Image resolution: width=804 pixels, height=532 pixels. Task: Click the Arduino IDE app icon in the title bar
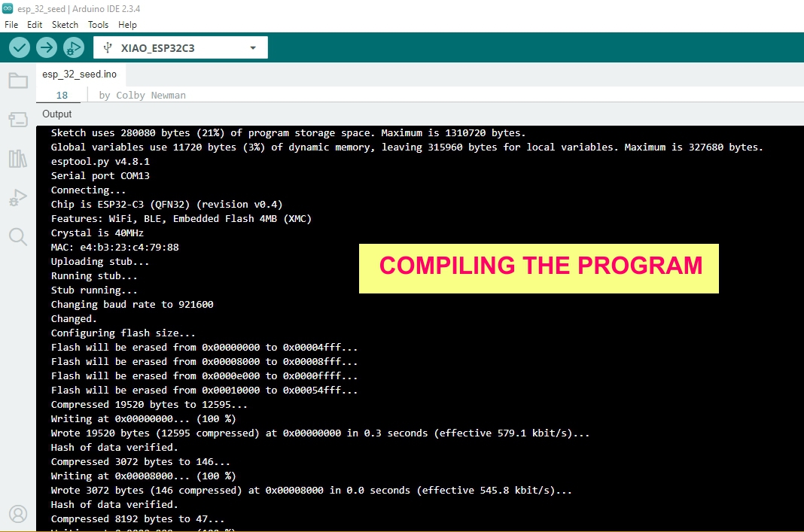tap(8, 8)
